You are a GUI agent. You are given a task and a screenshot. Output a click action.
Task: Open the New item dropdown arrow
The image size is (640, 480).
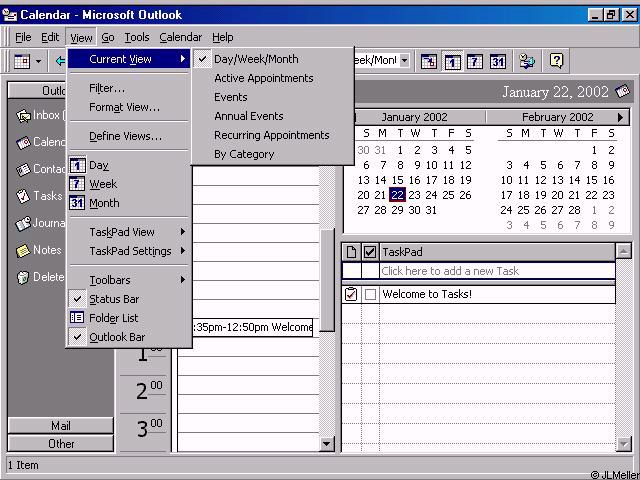(38, 62)
